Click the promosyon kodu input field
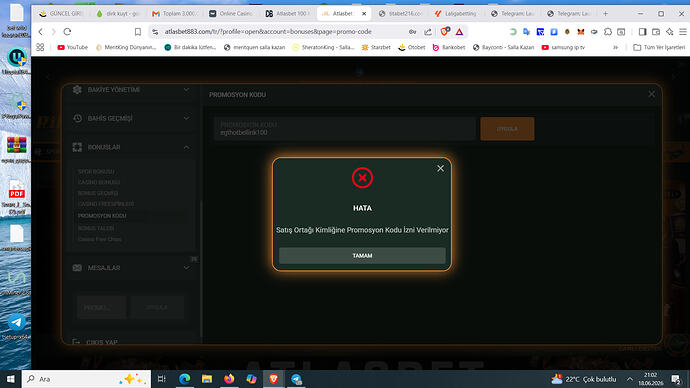This screenshot has width=690, height=388. pos(345,129)
